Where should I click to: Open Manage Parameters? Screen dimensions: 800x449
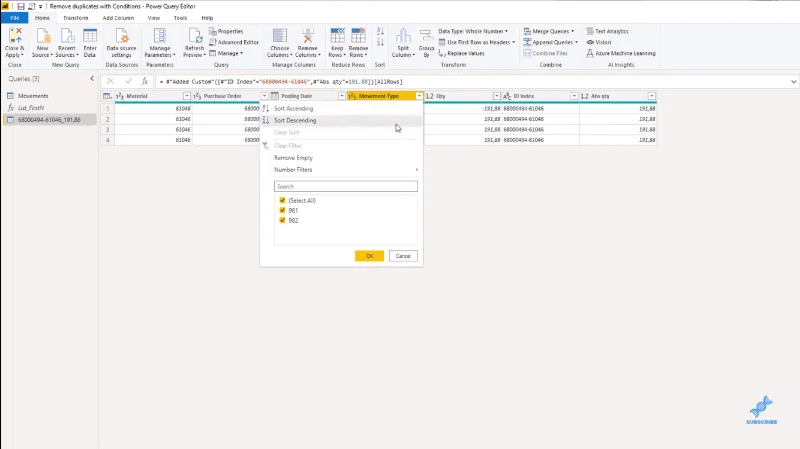(x=160, y=43)
